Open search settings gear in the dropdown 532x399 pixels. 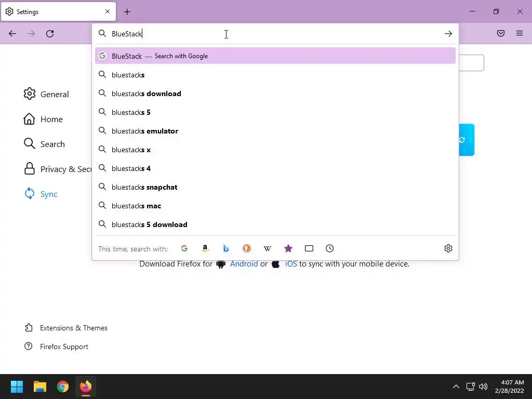(448, 248)
